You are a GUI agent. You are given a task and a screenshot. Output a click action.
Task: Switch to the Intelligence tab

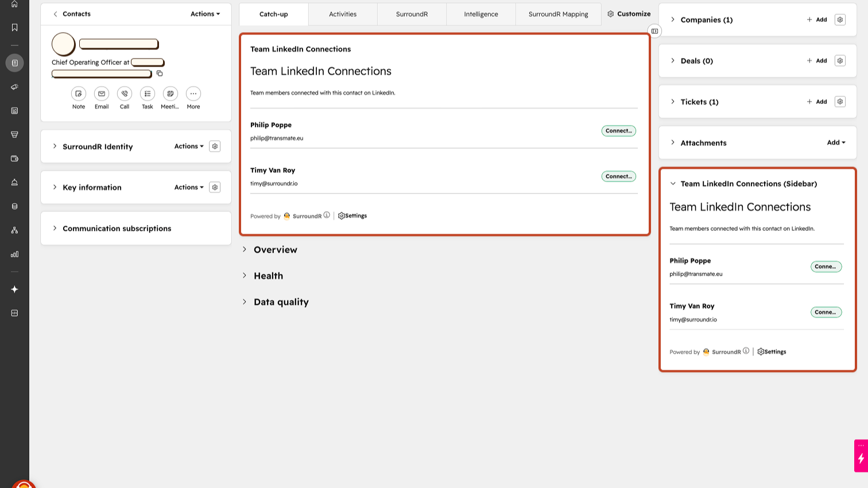click(481, 14)
